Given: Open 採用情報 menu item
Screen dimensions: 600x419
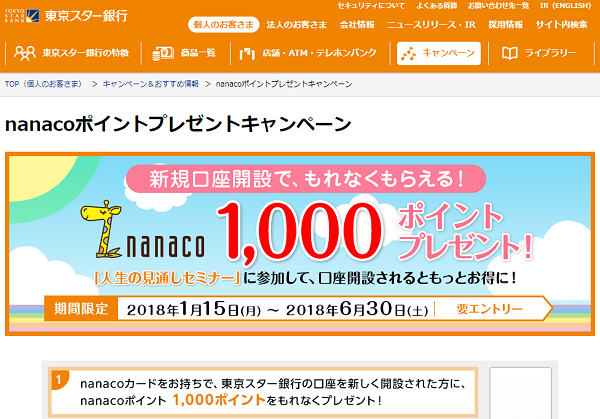Looking at the screenshot, I should [505, 25].
